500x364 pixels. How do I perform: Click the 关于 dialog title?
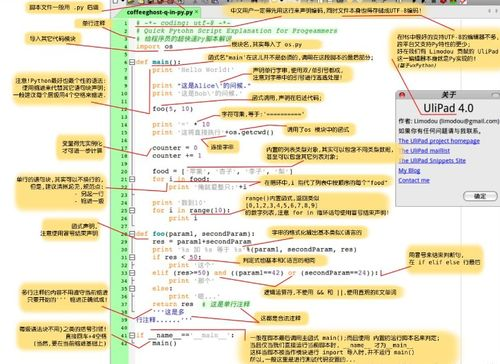point(449,95)
